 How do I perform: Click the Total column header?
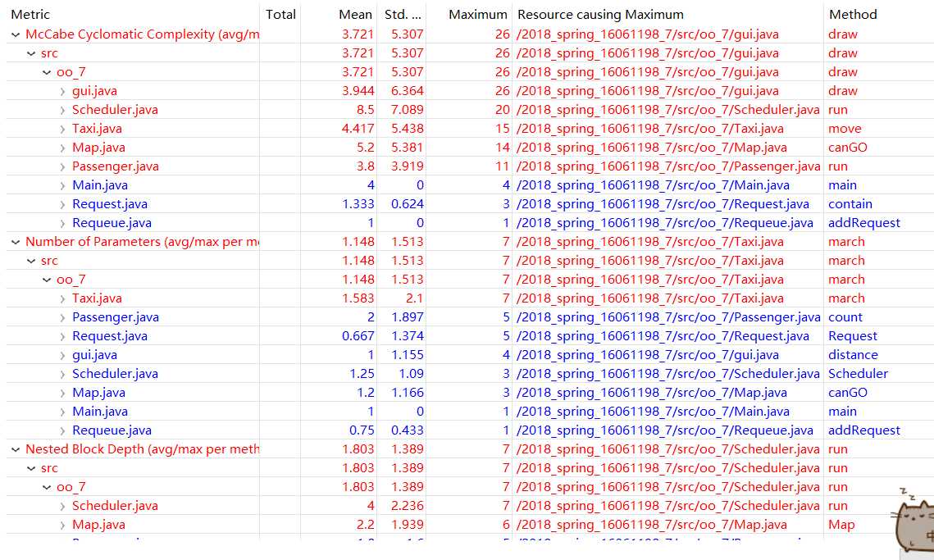click(280, 15)
